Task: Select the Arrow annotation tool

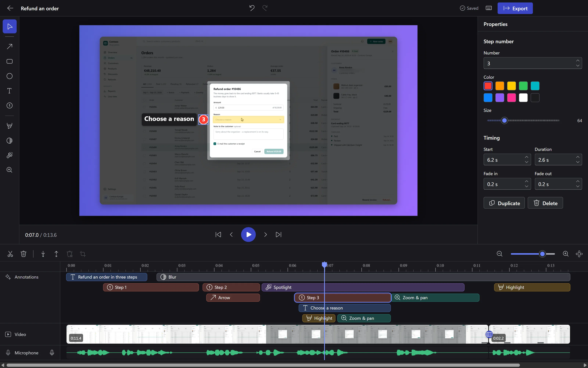Action: point(10,47)
